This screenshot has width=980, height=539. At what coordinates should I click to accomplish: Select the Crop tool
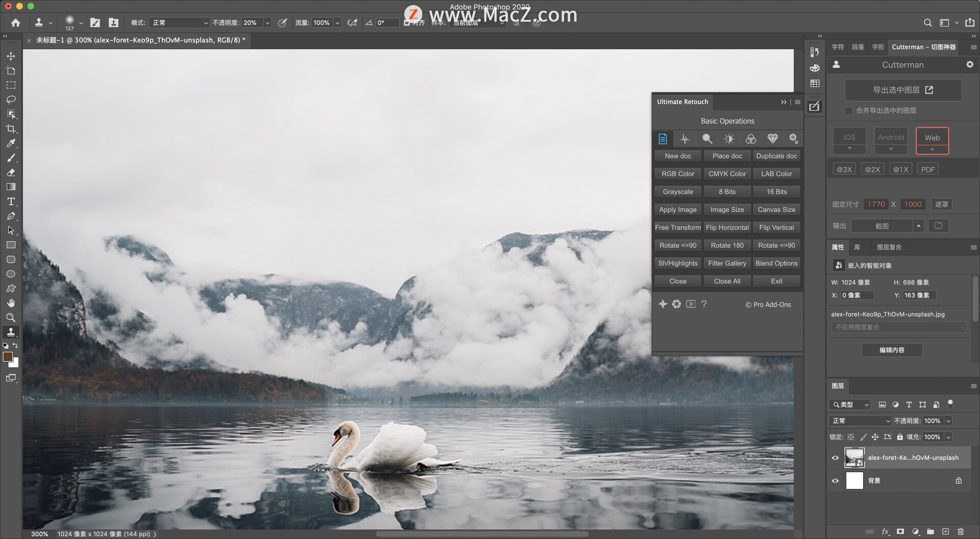coord(11,129)
